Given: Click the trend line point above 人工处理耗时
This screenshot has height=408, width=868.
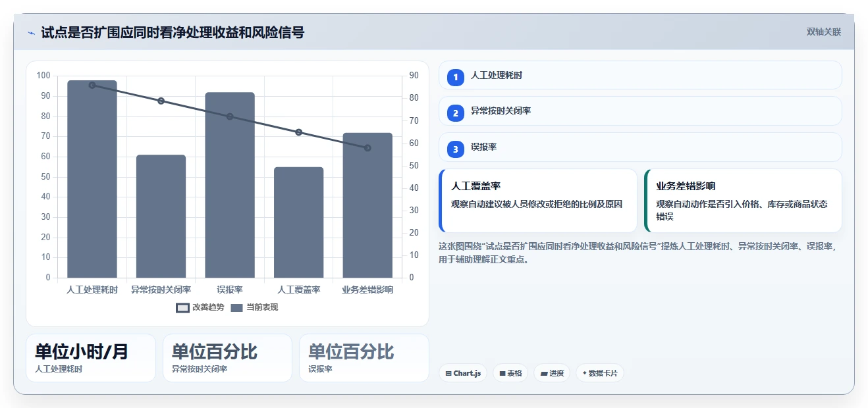Looking at the screenshot, I should (92, 86).
